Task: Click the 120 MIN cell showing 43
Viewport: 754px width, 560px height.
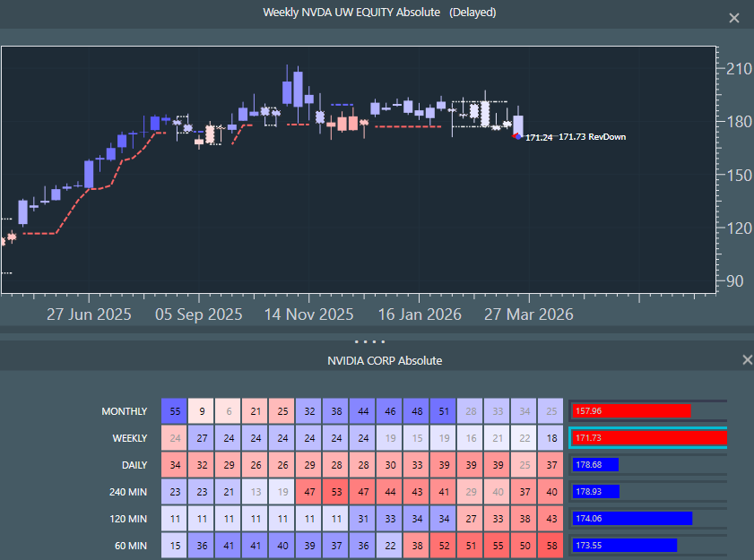Action: (551, 519)
